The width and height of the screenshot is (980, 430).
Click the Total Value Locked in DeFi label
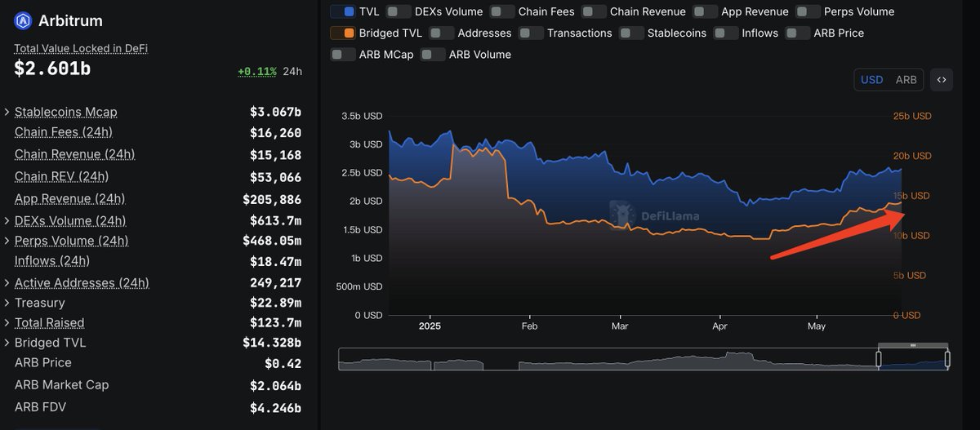pyautogui.click(x=81, y=49)
